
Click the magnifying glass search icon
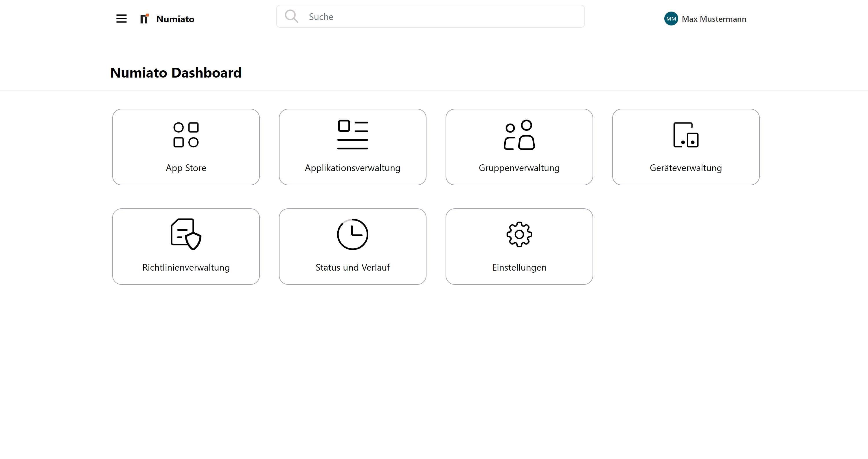(x=291, y=16)
